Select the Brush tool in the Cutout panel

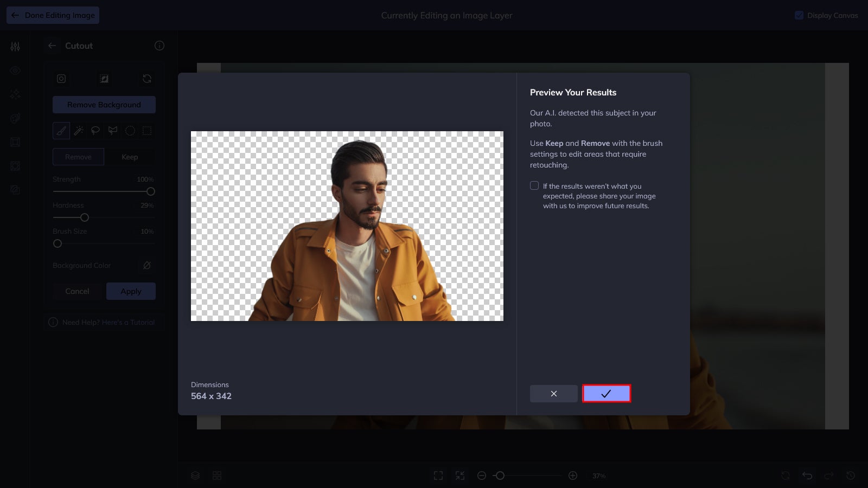point(61,131)
